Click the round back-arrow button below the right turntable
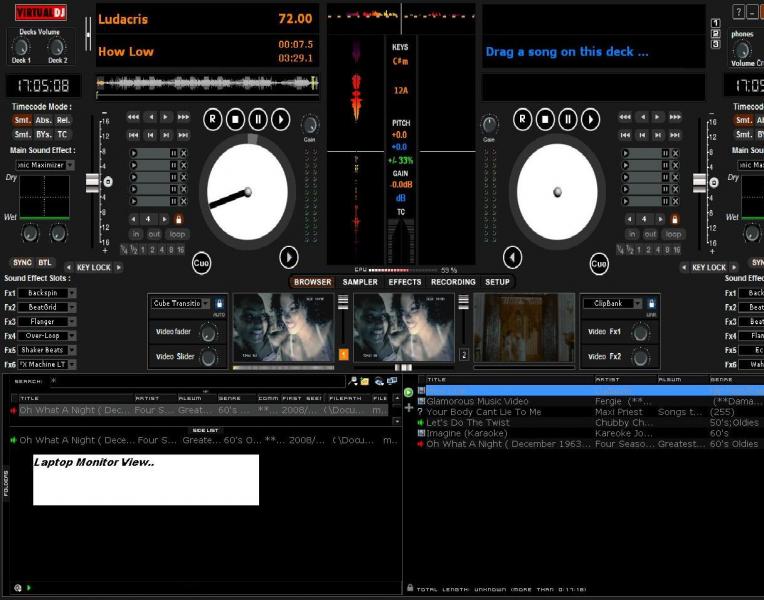This screenshot has width=764, height=600. pos(513,257)
